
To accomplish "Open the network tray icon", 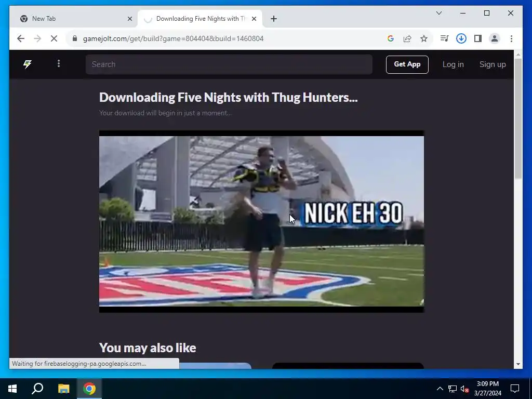I will coord(453,389).
